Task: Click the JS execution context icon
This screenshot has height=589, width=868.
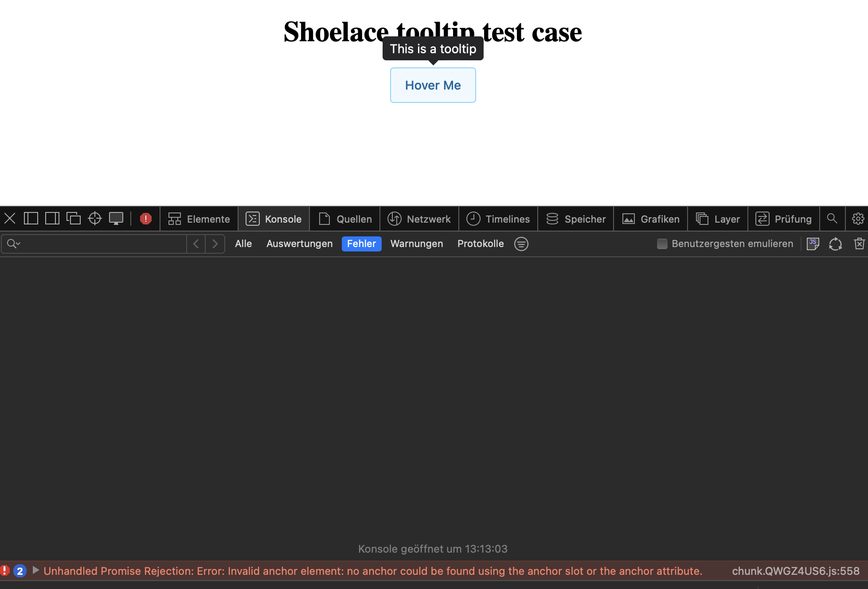Action: 813,243
